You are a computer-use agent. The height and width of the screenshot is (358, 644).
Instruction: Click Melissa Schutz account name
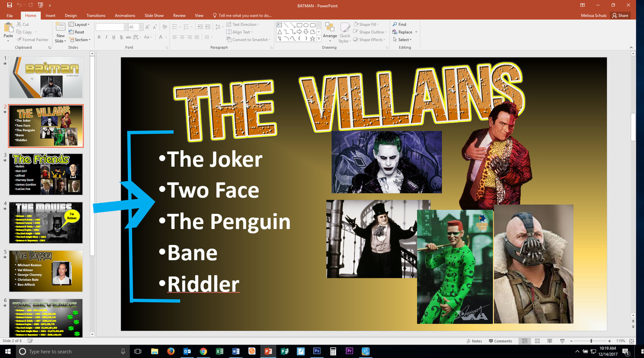[594, 15]
